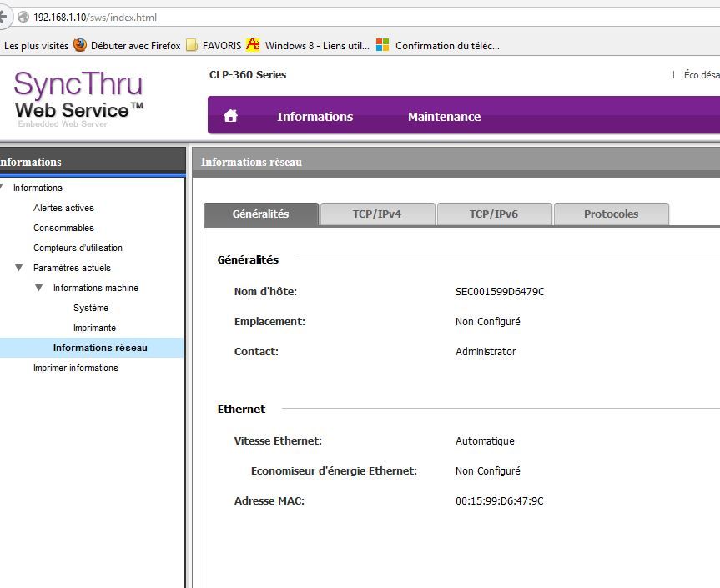Click the Confirmation du téléc bookmark icon
Viewport: 720px width, 588px height.
[x=383, y=45]
